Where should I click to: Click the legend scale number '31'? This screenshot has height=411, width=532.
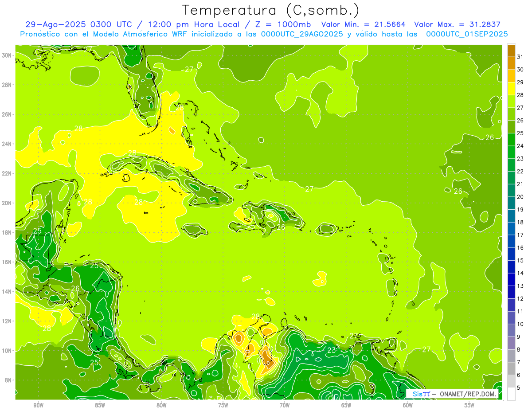point(520,57)
